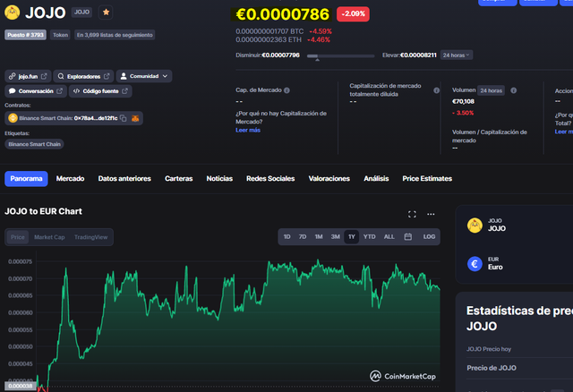Open the 3,699 listas de seguimiento badge

point(115,35)
